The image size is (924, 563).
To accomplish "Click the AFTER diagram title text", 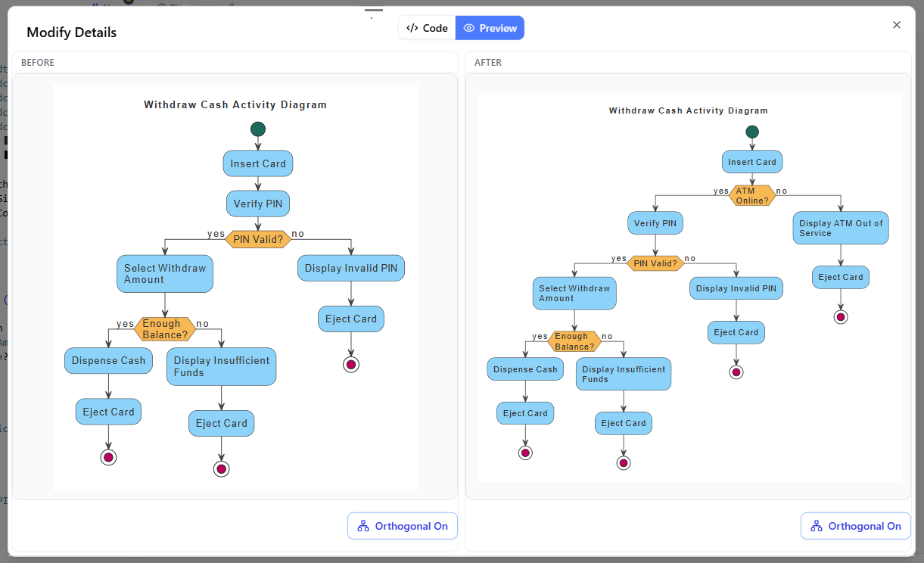I will pos(689,110).
